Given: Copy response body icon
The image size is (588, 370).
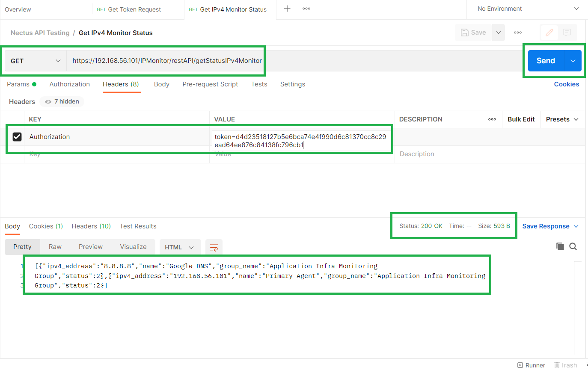Looking at the screenshot, I should coord(560,246).
